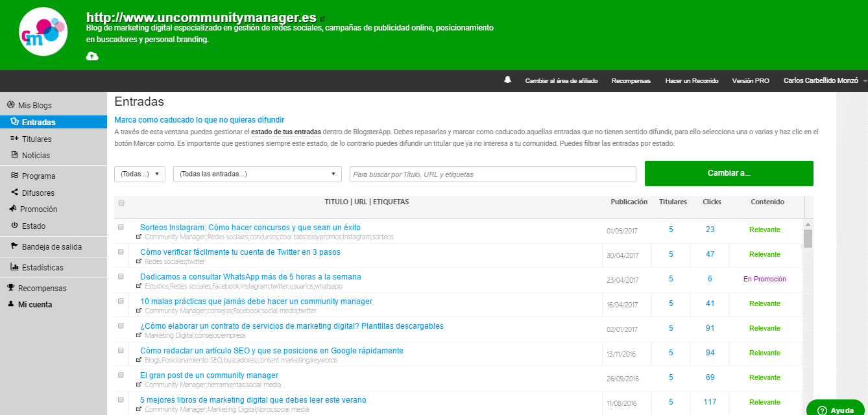868x415 pixels.
Task: Click the Difusores share icon
Action: coord(15,192)
